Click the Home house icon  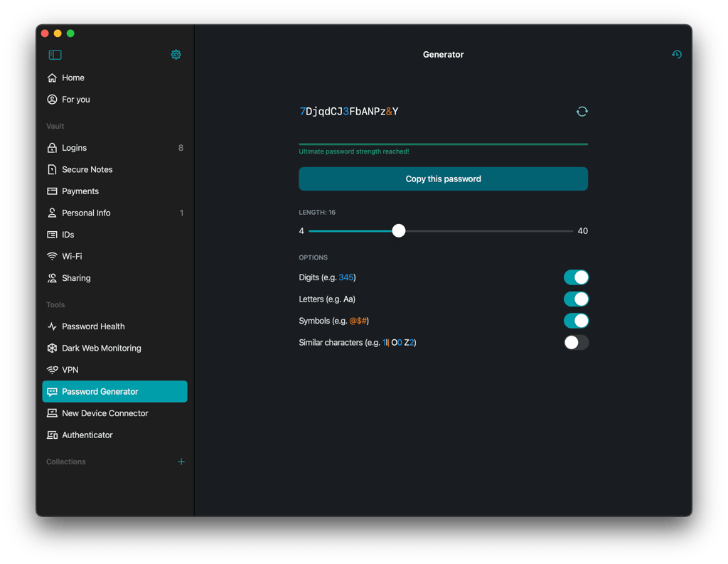tap(52, 78)
